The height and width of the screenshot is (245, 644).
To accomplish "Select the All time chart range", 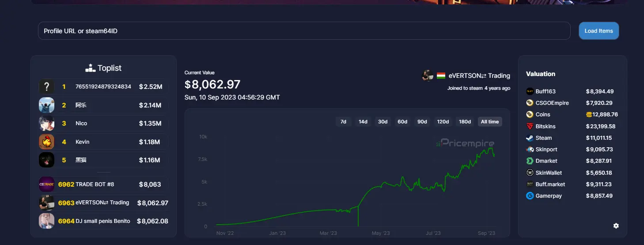I will [x=490, y=122].
